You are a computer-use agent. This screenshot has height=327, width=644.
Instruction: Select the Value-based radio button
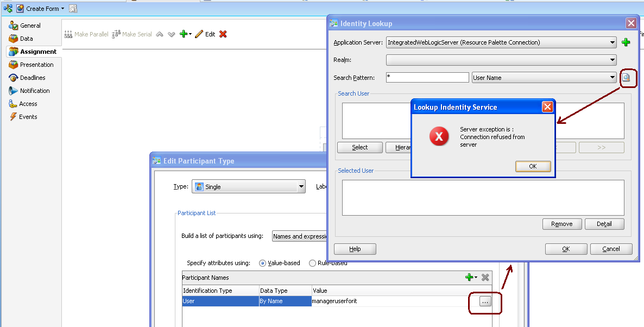coord(263,263)
